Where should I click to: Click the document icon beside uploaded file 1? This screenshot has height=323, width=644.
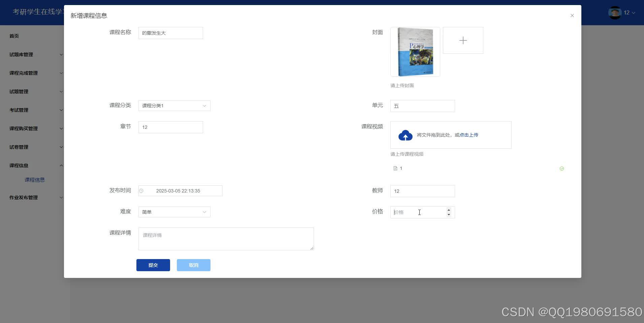395,168
